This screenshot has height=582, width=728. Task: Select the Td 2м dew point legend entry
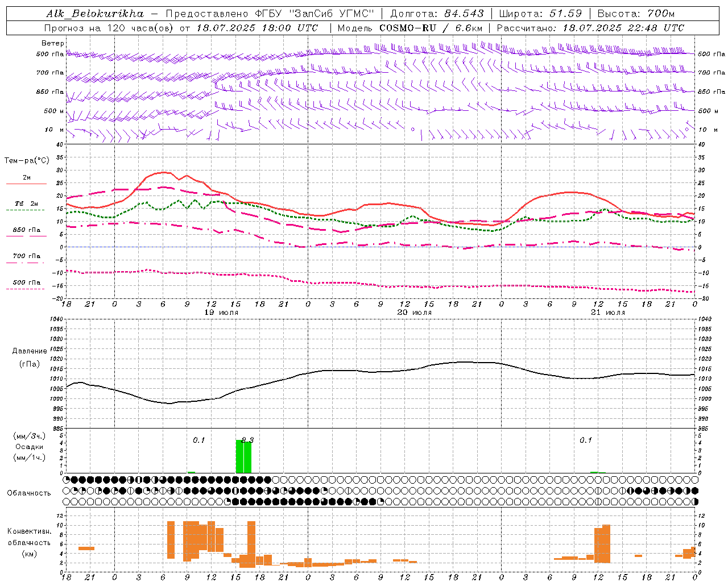pos(26,203)
